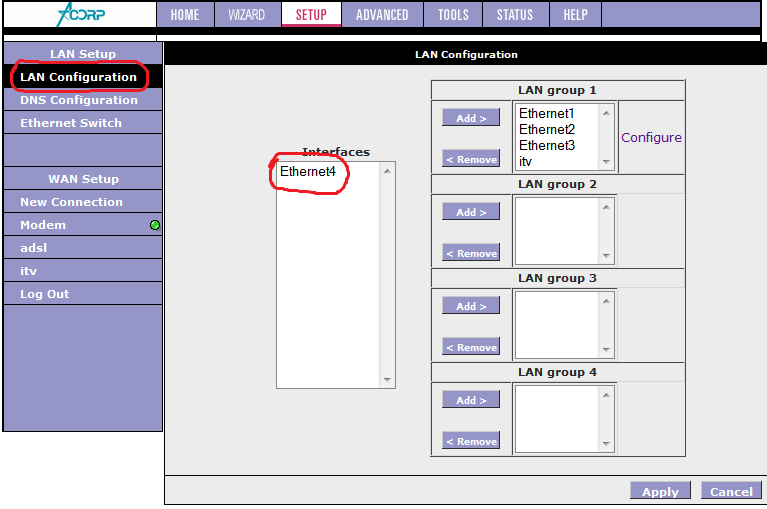Select itv in LAN group 1 list
The image size is (767, 509).
point(525,161)
